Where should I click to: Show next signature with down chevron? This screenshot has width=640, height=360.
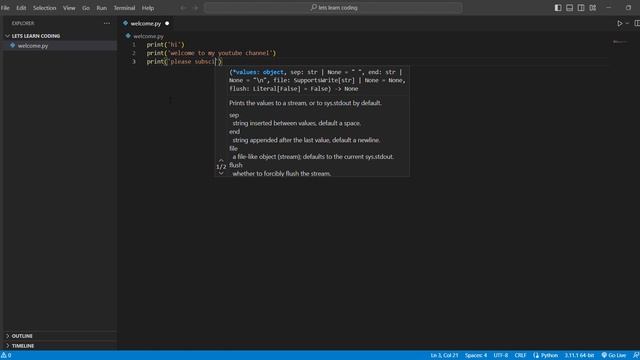click(x=221, y=173)
